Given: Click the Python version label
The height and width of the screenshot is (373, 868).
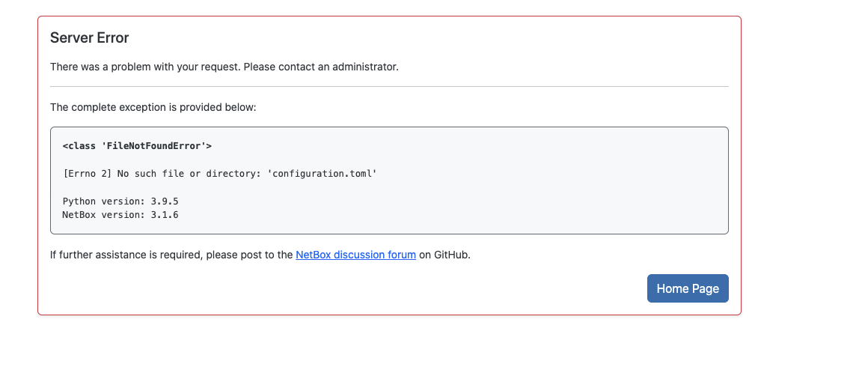Looking at the screenshot, I should coord(103,201).
